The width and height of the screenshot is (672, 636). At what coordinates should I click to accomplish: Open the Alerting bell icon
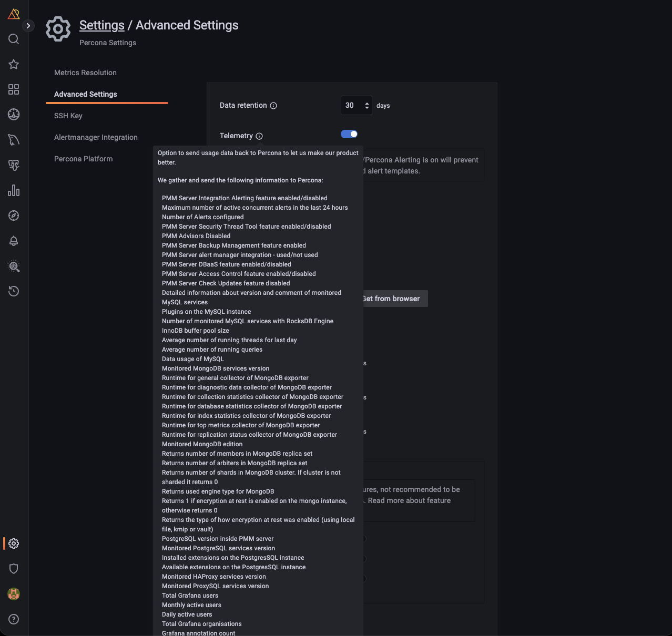click(14, 241)
